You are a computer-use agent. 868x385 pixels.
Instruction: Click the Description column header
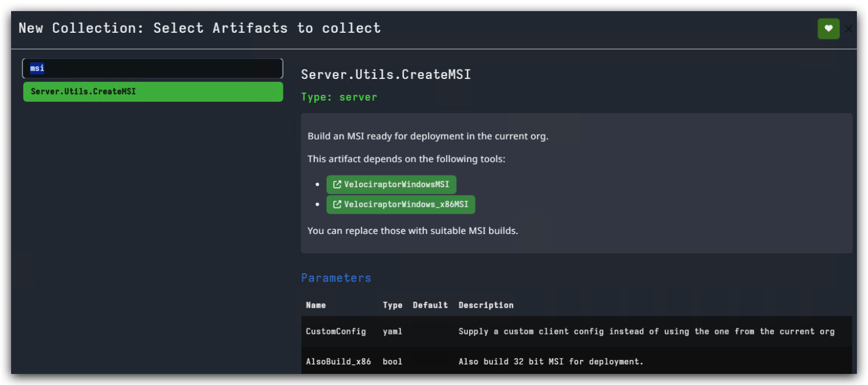tap(486, 305)
